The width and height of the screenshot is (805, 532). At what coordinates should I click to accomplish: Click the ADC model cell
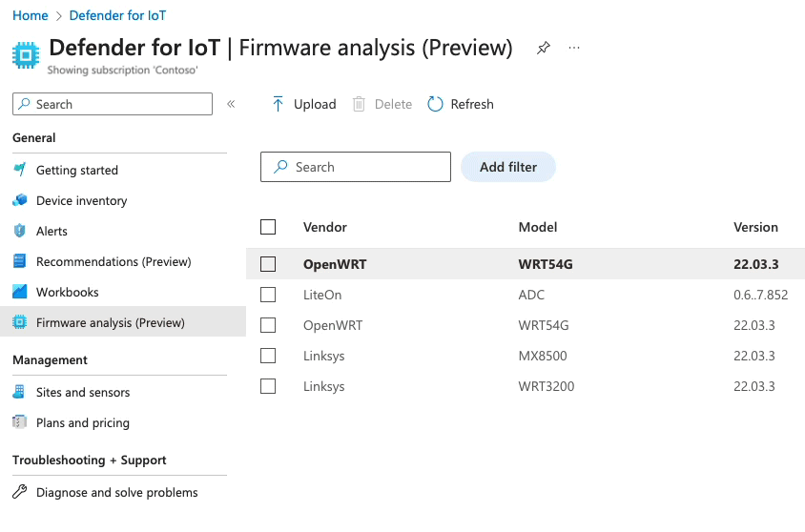(531, 295)
